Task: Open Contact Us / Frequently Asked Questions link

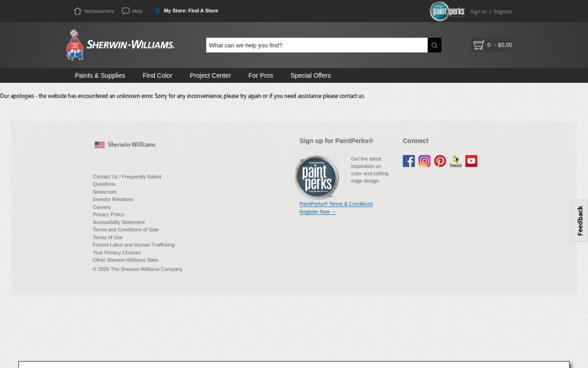Action: (127, 181)
